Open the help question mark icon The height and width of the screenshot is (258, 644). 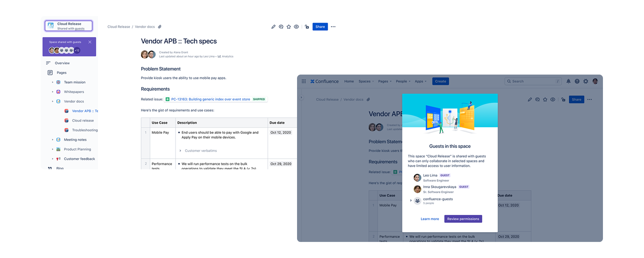pos(577,81)
